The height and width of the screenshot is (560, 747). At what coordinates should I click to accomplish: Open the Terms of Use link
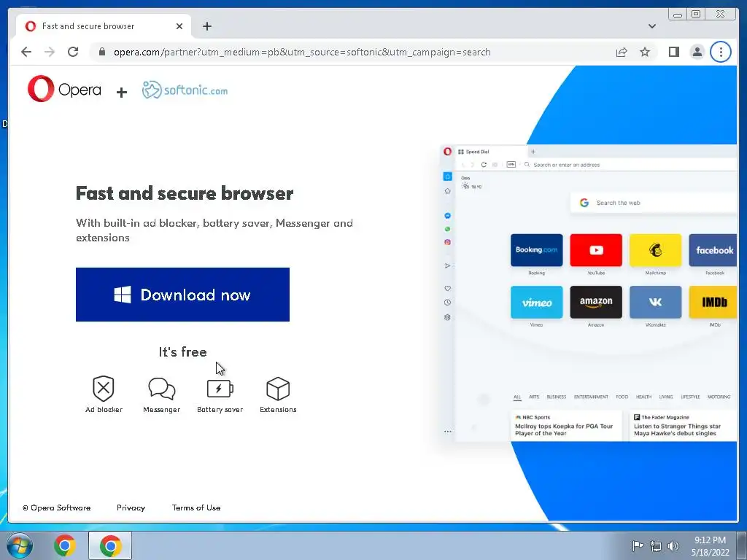(x=196, y=507)
